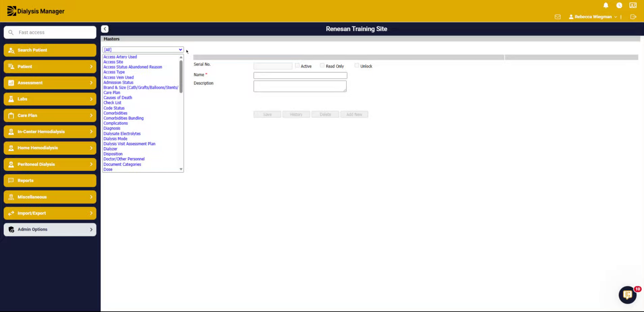Open the mail envelope icon
This screenshot has width=644, height=312.
click(558, 17)
